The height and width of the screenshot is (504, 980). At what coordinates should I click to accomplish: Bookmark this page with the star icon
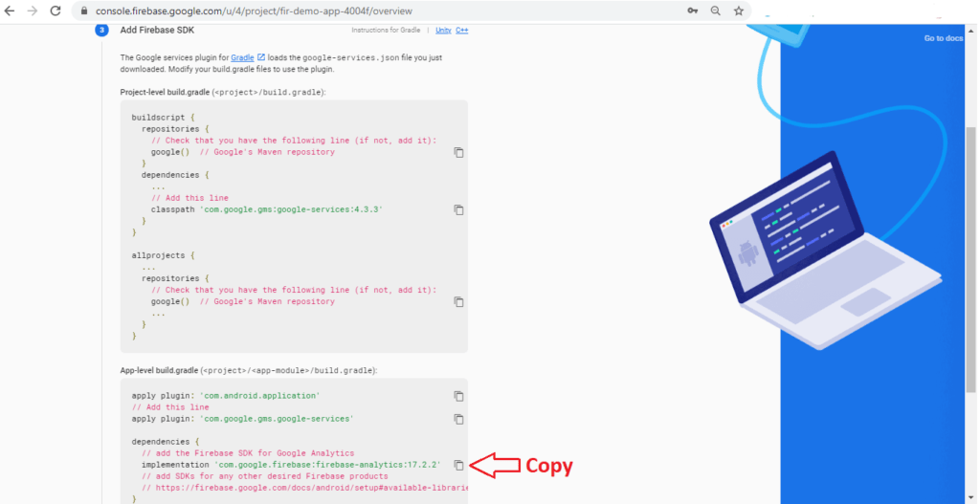click(x=739, y=11)
